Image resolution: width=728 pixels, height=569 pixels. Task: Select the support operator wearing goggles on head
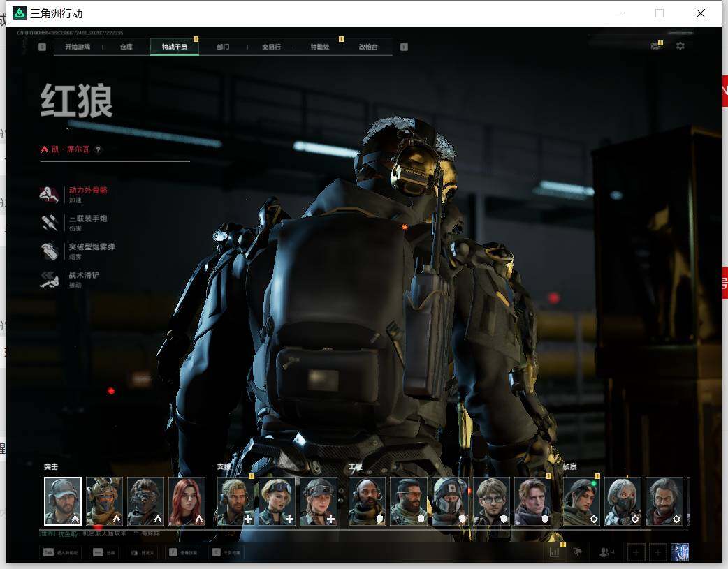coord(277,501)
